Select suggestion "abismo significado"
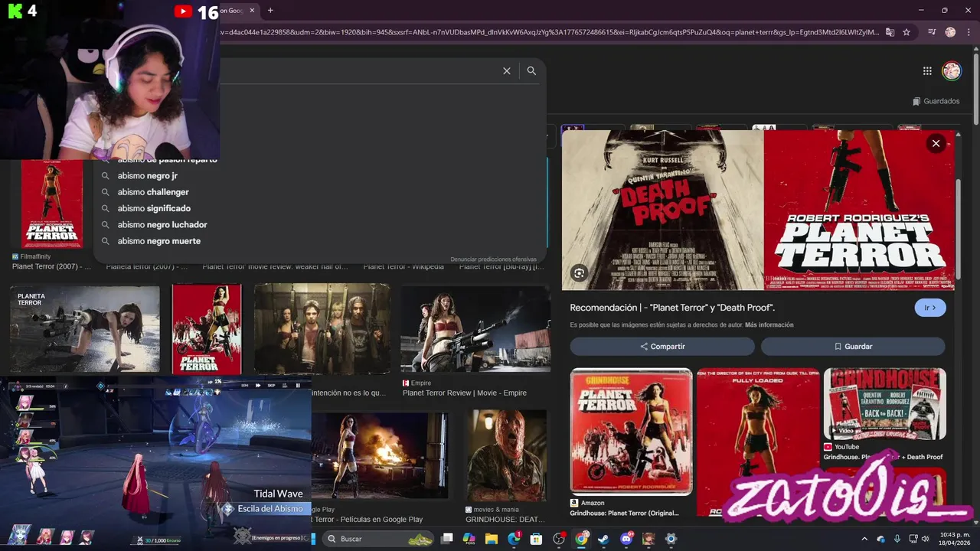 [x=154, y=208]
